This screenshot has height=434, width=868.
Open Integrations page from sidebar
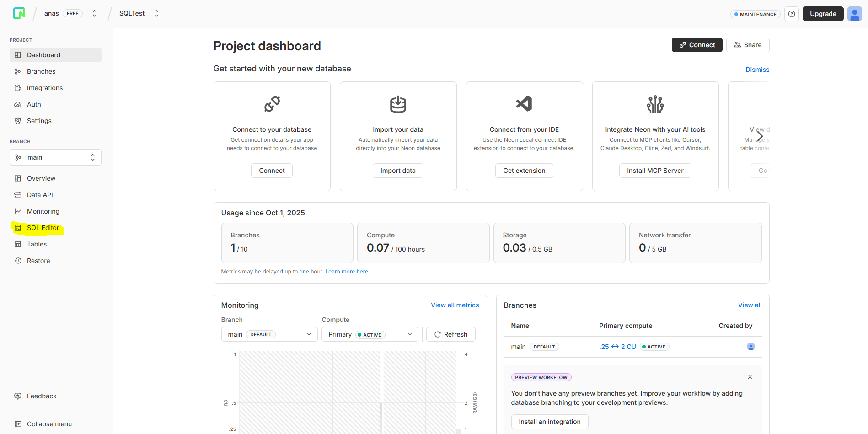click(55, 88)
